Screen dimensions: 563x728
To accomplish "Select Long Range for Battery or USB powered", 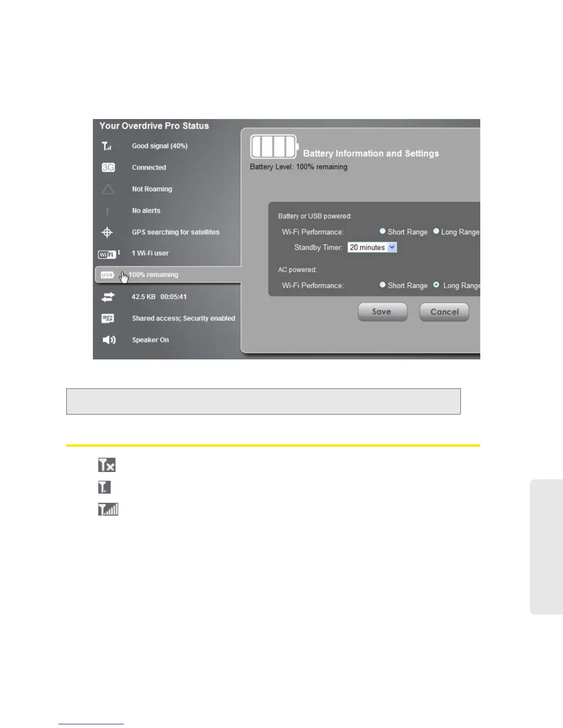I will tap(436, 231).
